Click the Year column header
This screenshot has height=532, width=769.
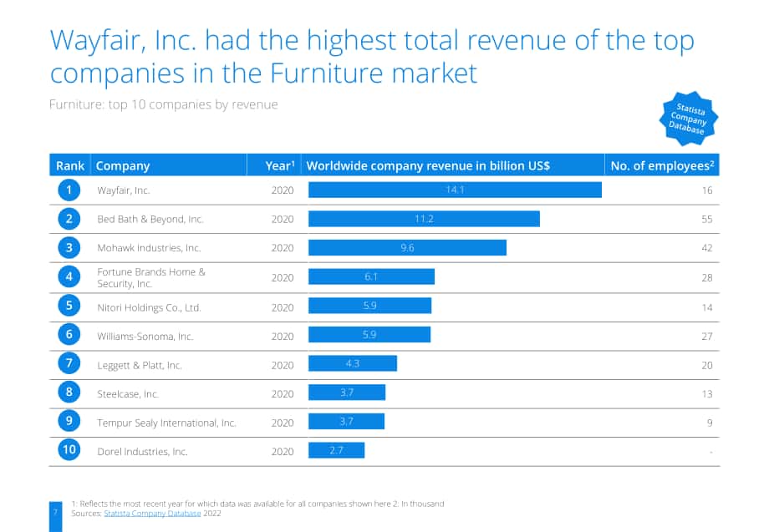(x=274, y=165)
